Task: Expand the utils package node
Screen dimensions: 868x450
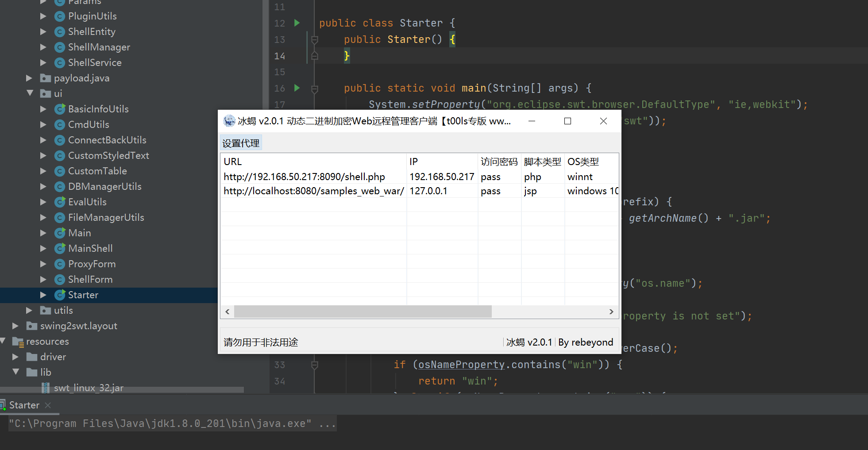Action: click(x=29, y=311)
